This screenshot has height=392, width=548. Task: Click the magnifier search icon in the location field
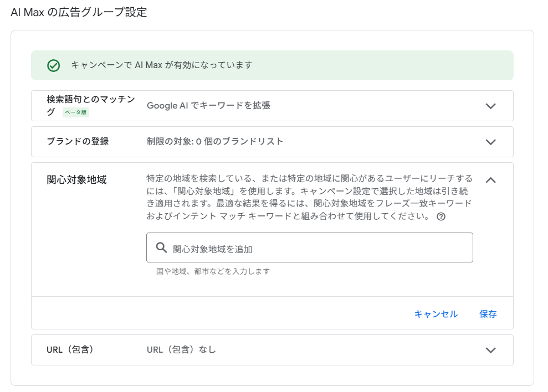coord(161,247)
